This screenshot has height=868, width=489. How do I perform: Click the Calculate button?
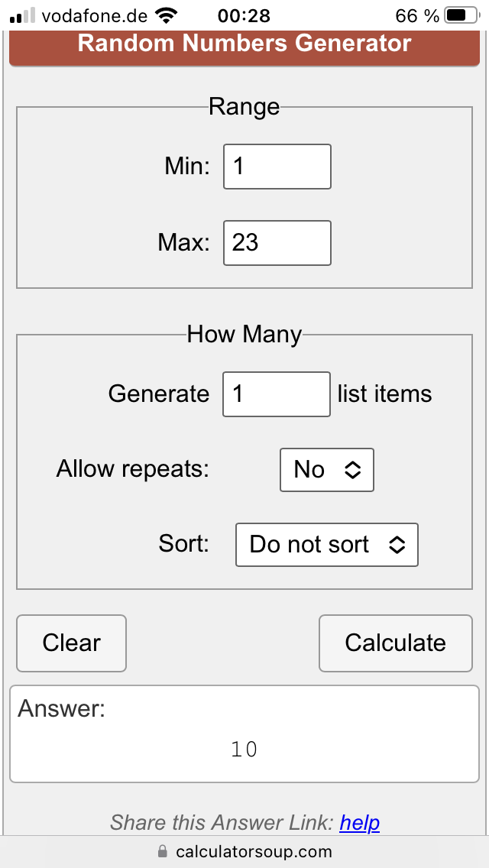pyautogui.click(x=396, y=643)
